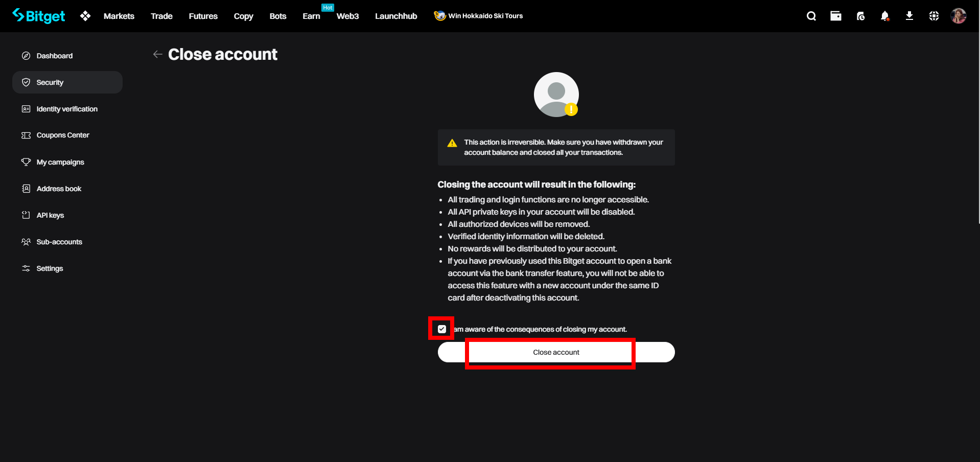Open Sub-accounts page
Viewport: 980px width, 462px height.
tap(67, 242)
